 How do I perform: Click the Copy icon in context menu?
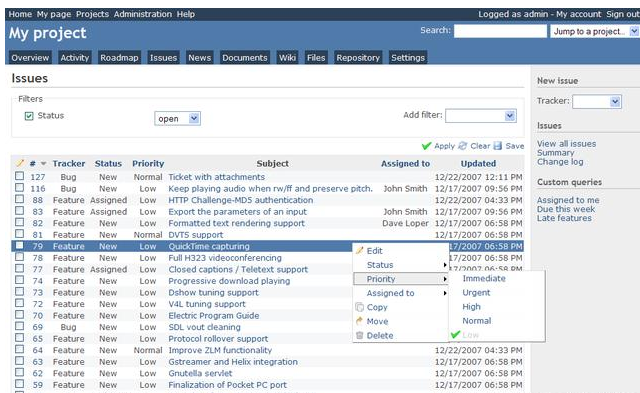(360, 307)
